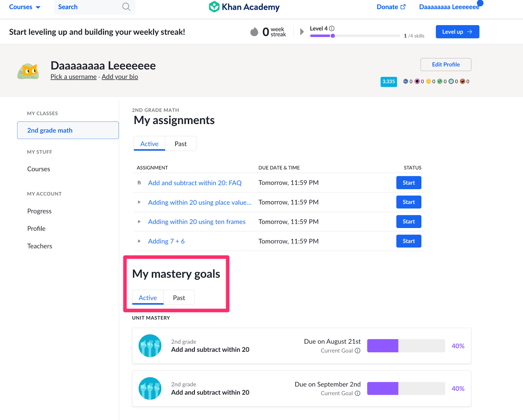Click unit icon for September 2nd goal
523x420 pixels.
tap(150, 388)
